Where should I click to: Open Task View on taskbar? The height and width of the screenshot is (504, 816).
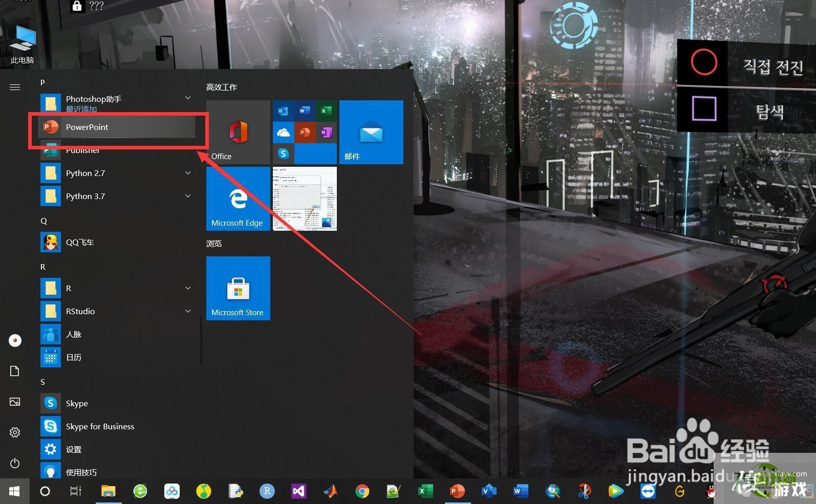(76, 491)
